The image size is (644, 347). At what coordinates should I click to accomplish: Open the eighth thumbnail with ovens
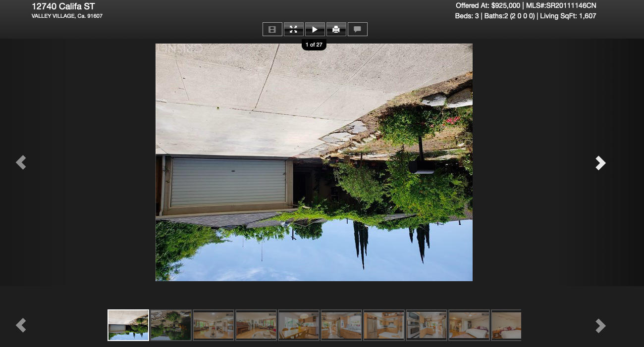(427, 325)
